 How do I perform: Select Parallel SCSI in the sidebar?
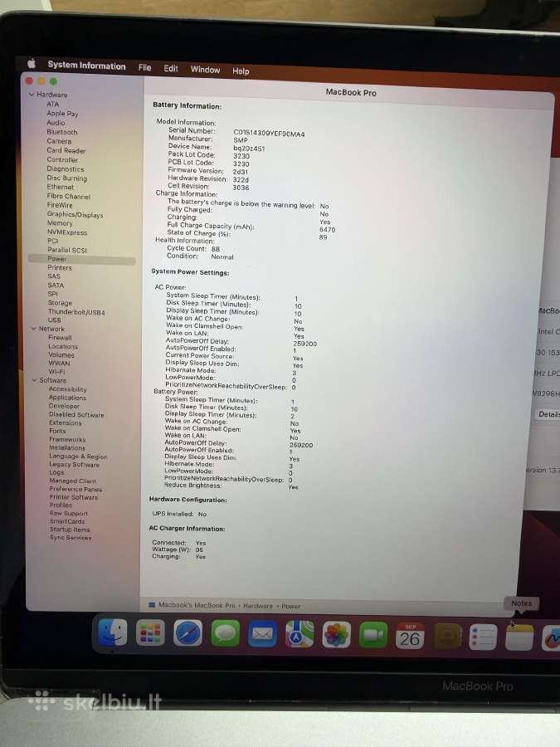[x=67, y=250]
